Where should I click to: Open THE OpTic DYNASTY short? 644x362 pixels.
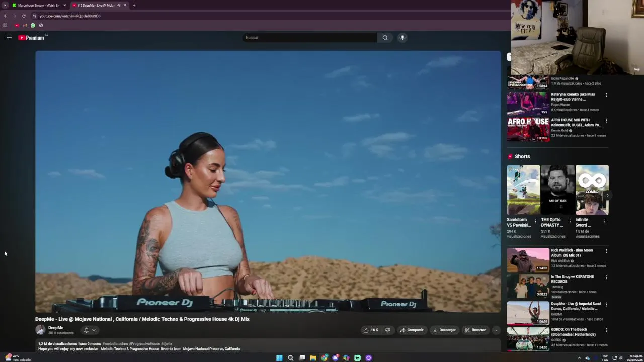(x=557, y=190)
